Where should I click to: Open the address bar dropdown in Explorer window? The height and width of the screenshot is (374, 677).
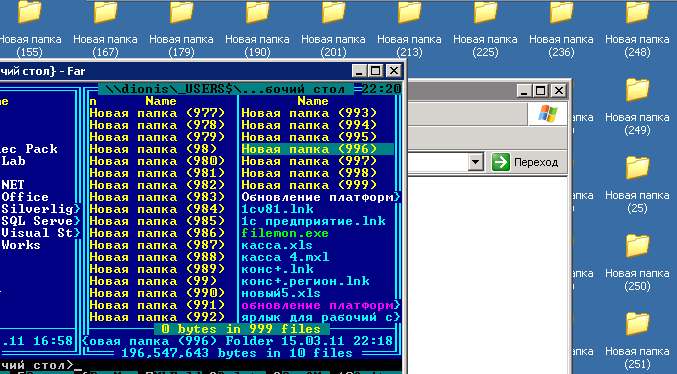(x=475, y=162)
